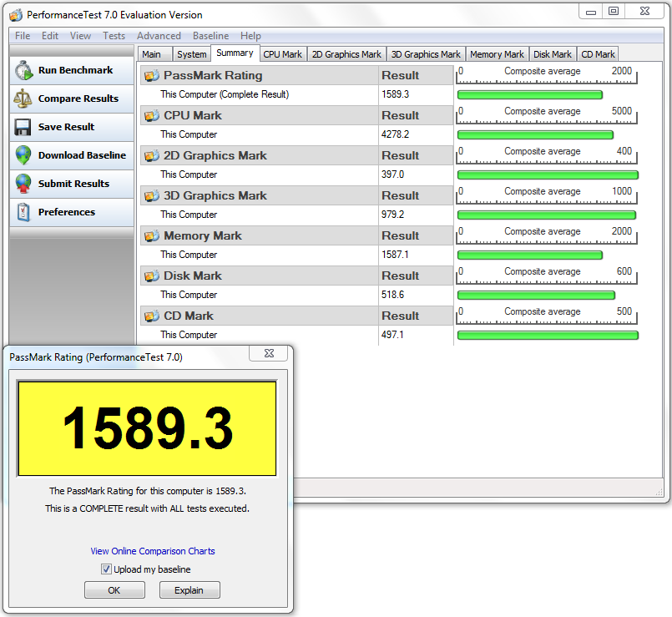Toggle the Upload my baseline checkbox
Image resolution: width=672 pixels, height=617 pixels.
(106, 569)
